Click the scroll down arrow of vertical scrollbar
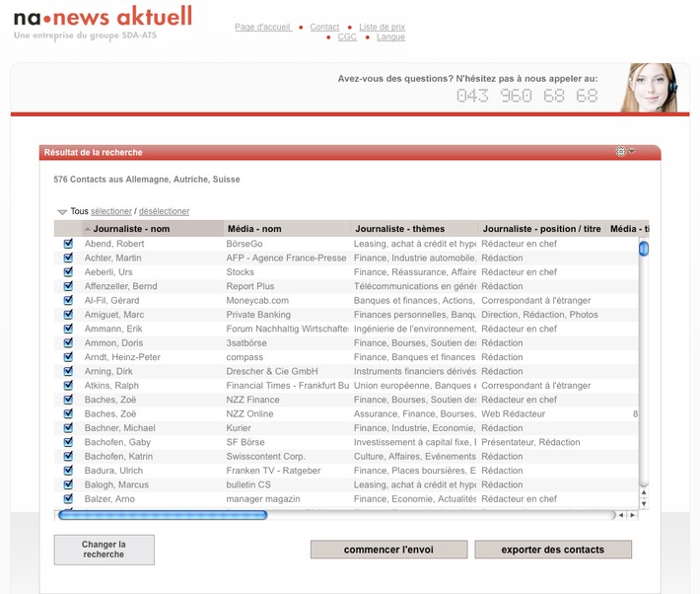This screenshot has width=700, height=594. pyautogui.click(x=644, y=502)
